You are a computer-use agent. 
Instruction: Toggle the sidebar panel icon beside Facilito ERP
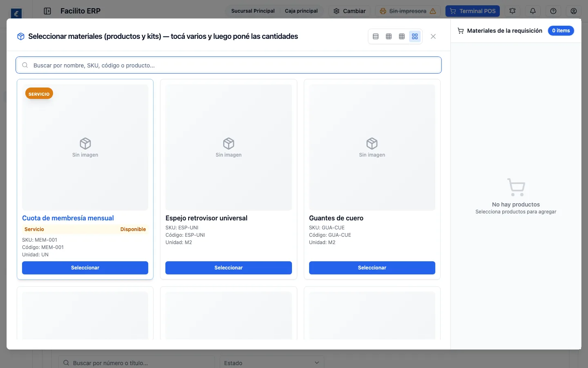(x=47, y=11)
